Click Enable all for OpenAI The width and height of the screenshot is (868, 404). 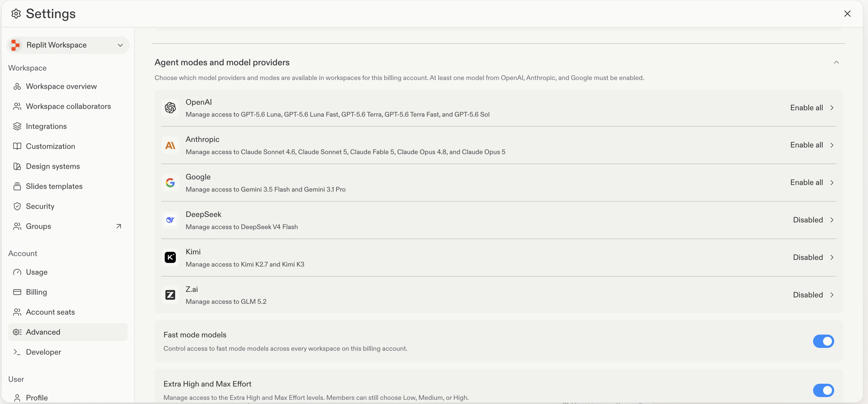pyautogui.click(x=806, y=108)
